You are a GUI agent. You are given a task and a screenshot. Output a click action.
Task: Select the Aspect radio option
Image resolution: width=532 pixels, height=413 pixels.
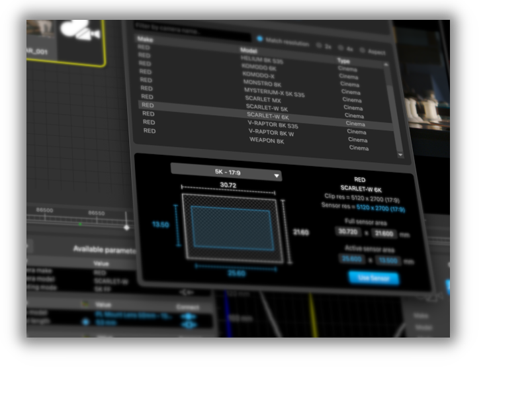point(363,50)
